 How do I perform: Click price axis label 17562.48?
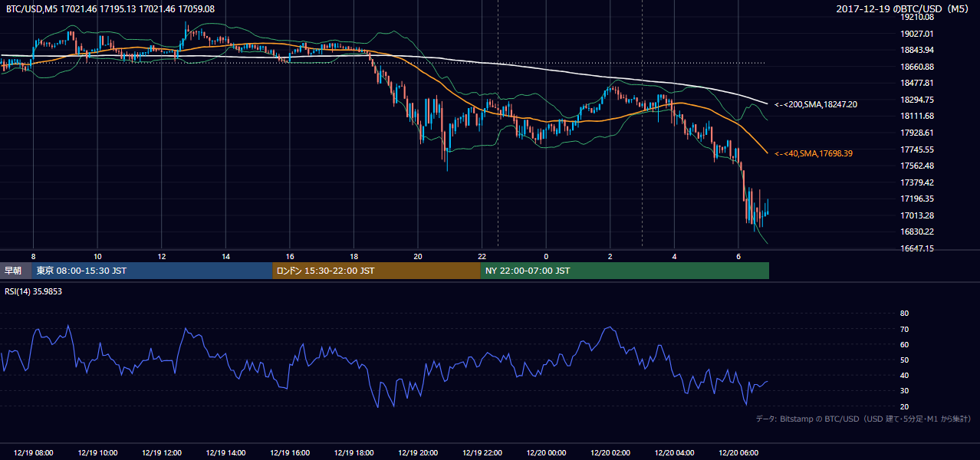point(917,166)
